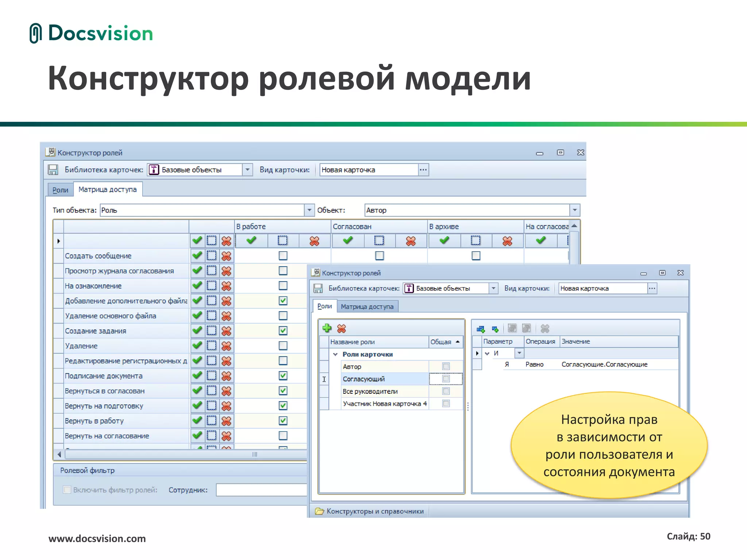Collapse the Роли карточки tree group

tap(335, 354)
